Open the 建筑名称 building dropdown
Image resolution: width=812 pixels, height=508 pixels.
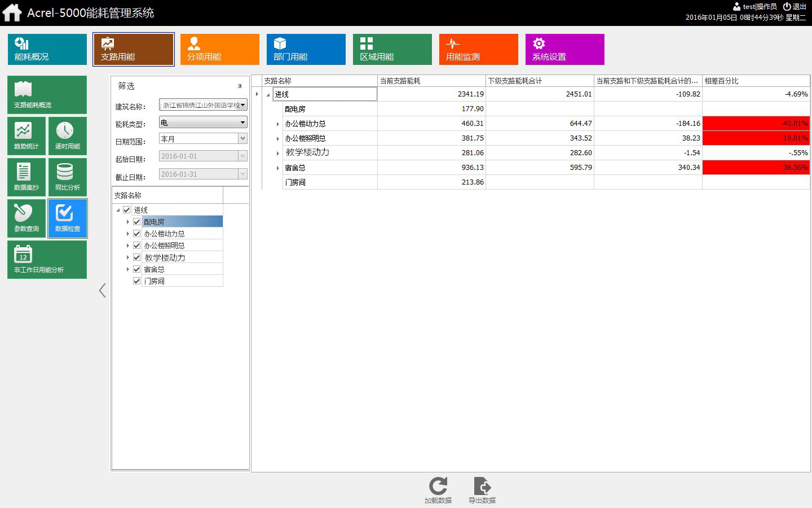[x=242, y=105]
